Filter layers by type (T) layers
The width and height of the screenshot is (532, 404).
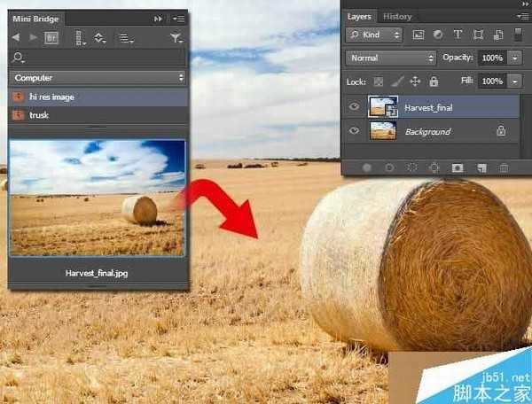click(x=458, y=35)
